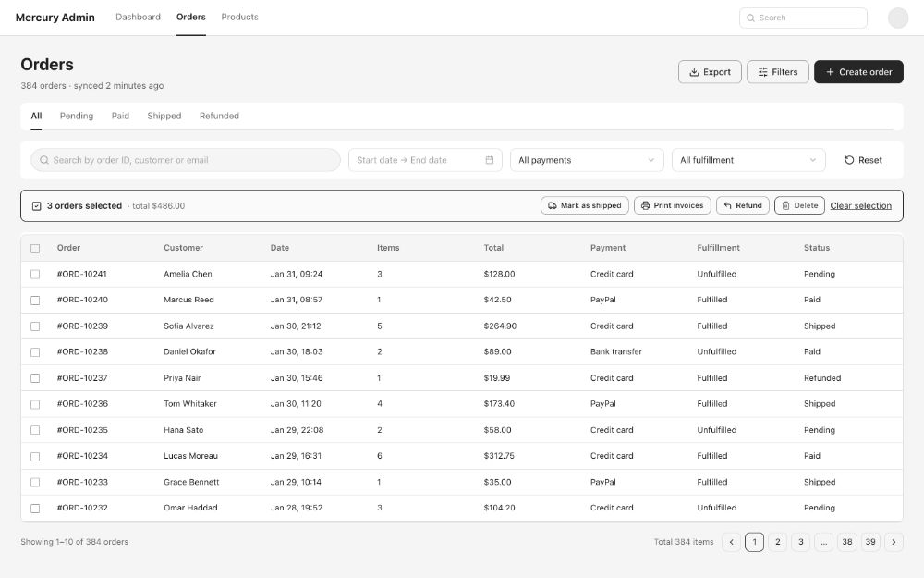Viewport: 924px width, 578px height.
Task: Open the All payments dropdown
Action: (x=587, y=160)
